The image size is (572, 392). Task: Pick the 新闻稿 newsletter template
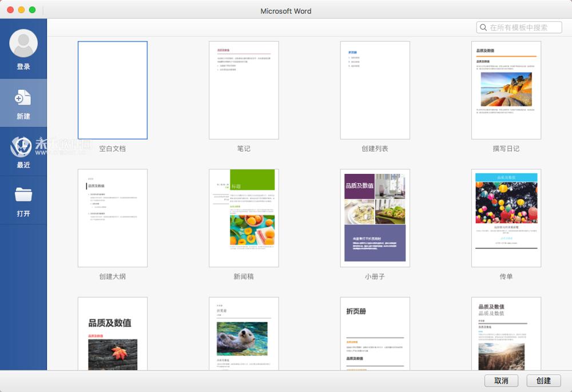pyautogui.click(x=244, y=217)
